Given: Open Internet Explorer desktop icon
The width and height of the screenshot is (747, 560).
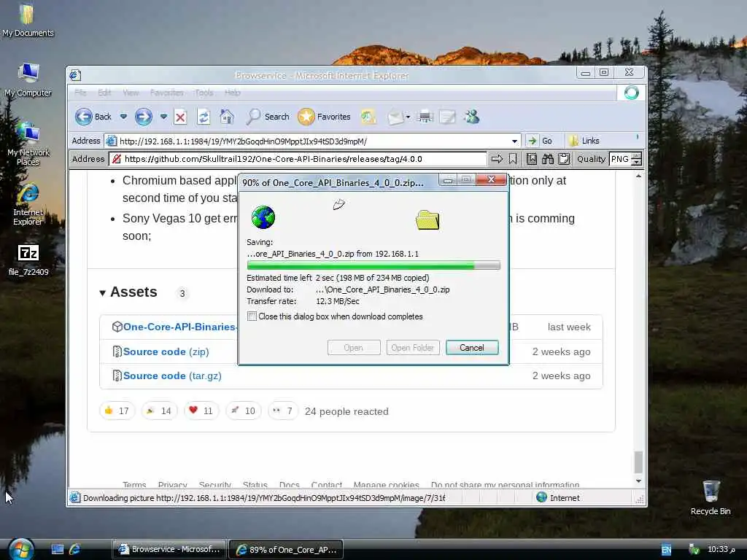Looking at the screenshot, I should coord(28,204).
